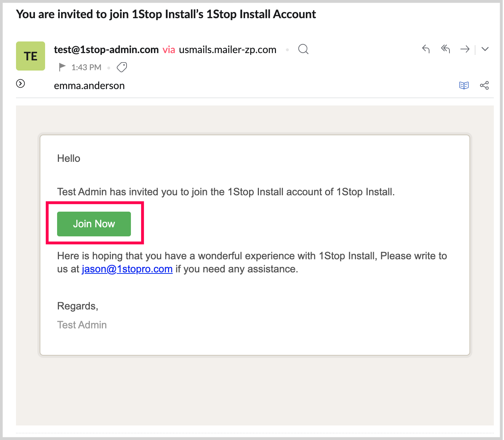Open the more actions chevron dropdown

[x=485, y=49]
